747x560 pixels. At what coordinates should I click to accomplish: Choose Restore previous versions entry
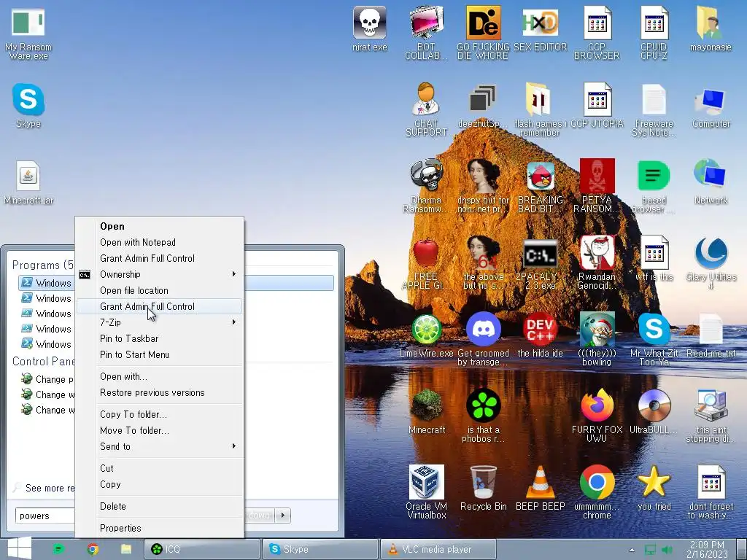click(x=159, y=393)
